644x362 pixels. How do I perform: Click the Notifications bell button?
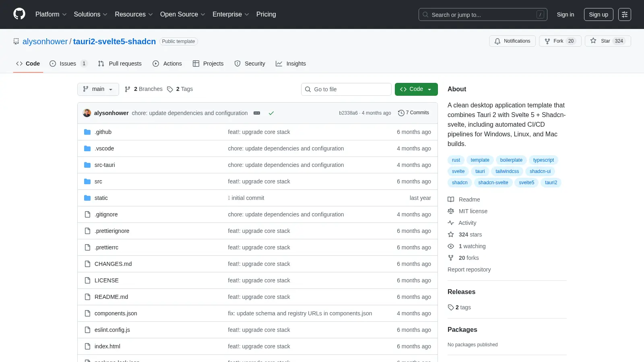pos(512,41)
